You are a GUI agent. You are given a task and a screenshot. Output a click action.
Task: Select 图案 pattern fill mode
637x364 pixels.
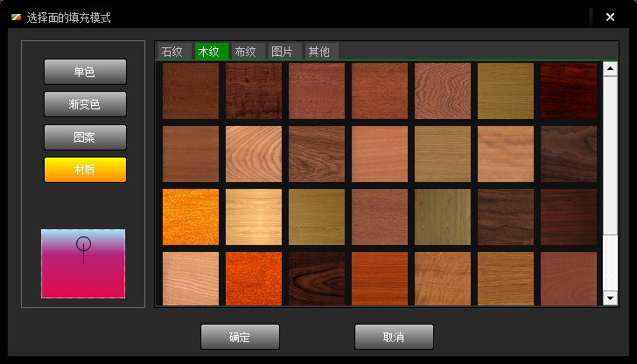pyautogui.click(x=85, y=137)
